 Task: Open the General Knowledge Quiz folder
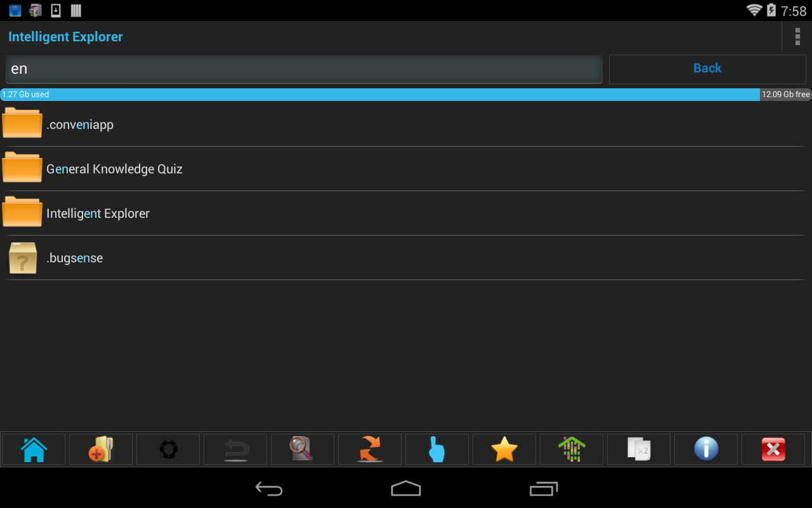(x=405, y=169)
